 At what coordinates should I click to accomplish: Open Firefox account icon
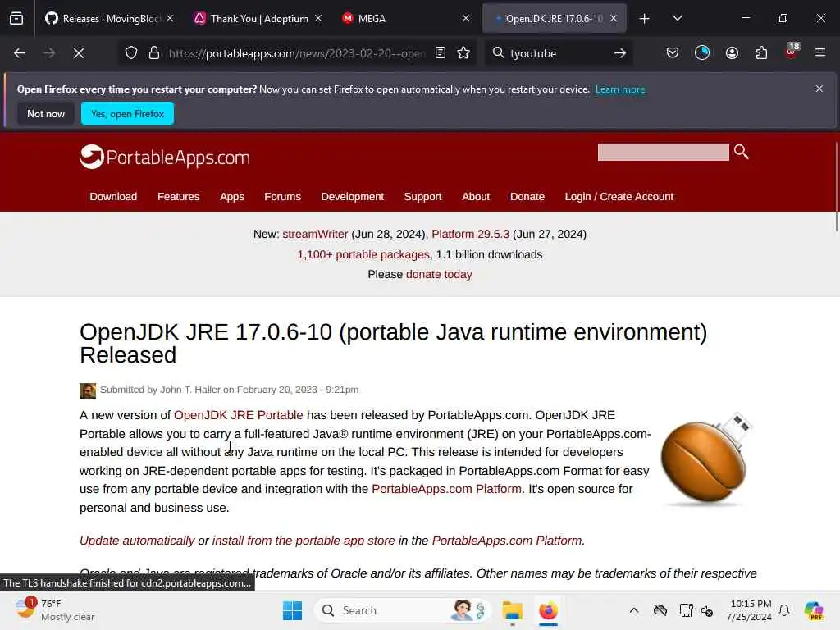pyautogui.click(x=732, y=52)
